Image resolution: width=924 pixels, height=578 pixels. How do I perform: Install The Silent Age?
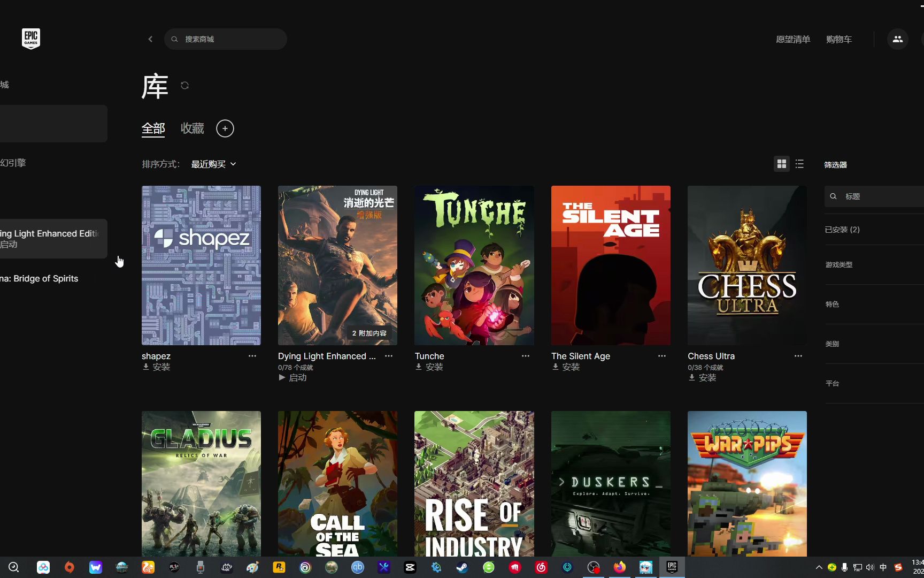click(566, 367)
